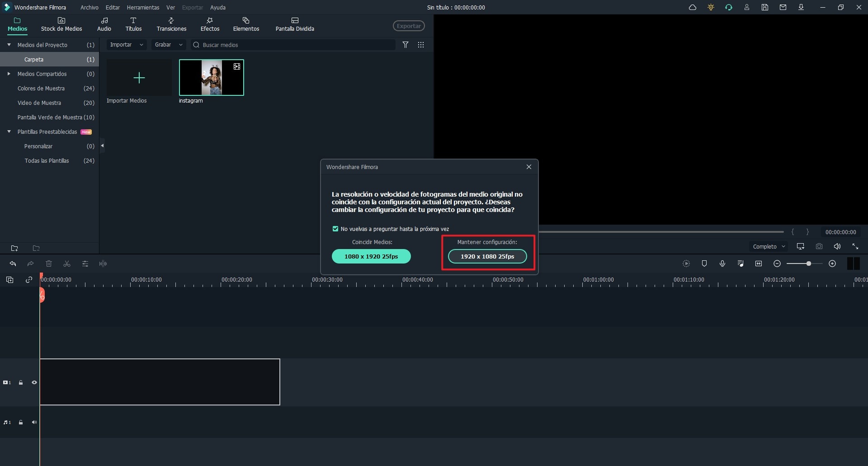Click the render preview icon
Image resolution: width=868 pixels, height=466 pixels.
[686, 264]
